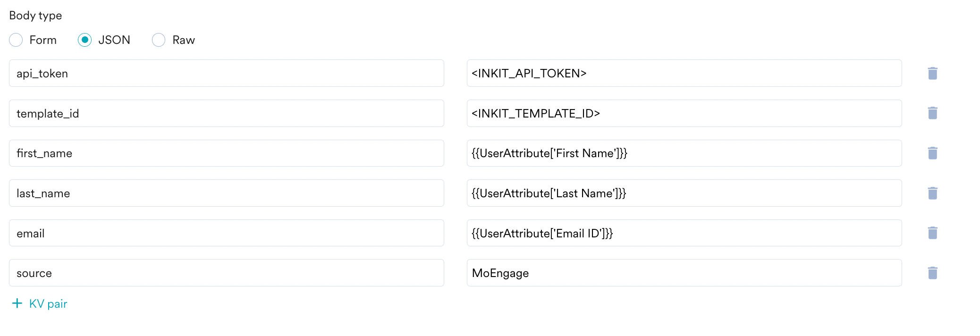
Task: Delete the api_token row
Action: coord(932,73)
